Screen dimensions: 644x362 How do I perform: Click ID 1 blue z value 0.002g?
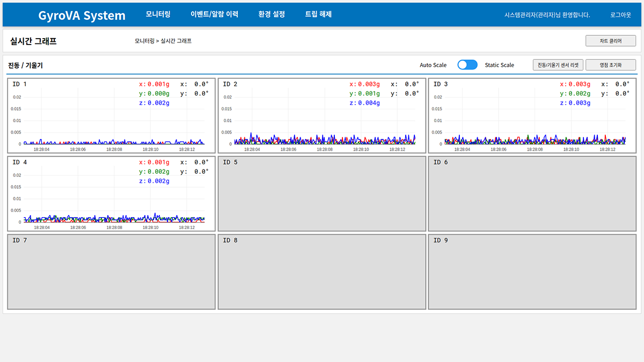click(x=154, y=103)
